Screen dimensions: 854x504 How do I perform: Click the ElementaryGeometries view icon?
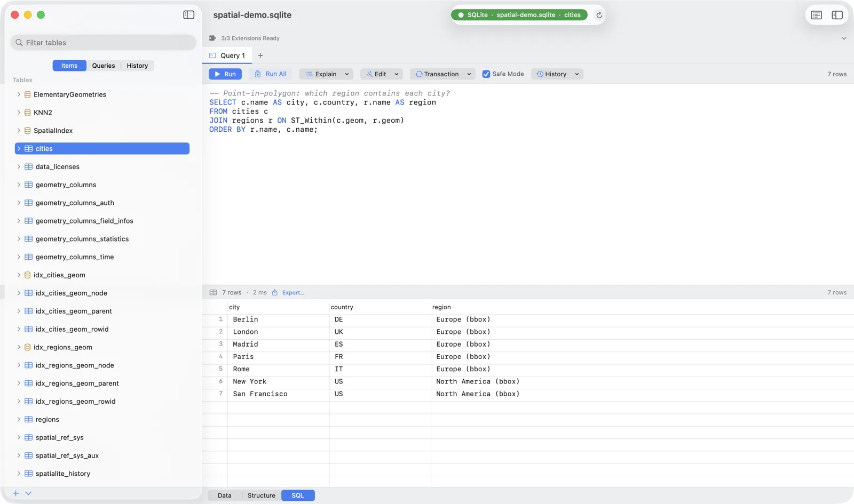coord(27,94)
